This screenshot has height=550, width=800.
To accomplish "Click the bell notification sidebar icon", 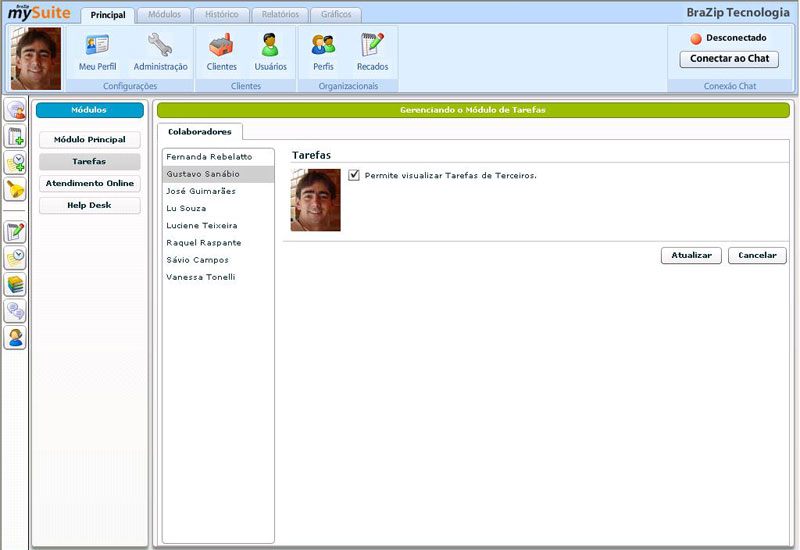I will coord(15,189).
